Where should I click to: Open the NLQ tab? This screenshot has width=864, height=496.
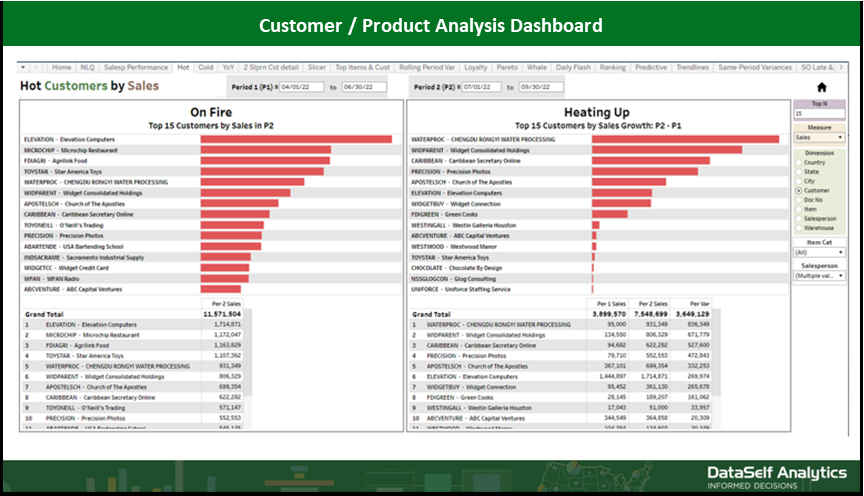click(87, 67)
